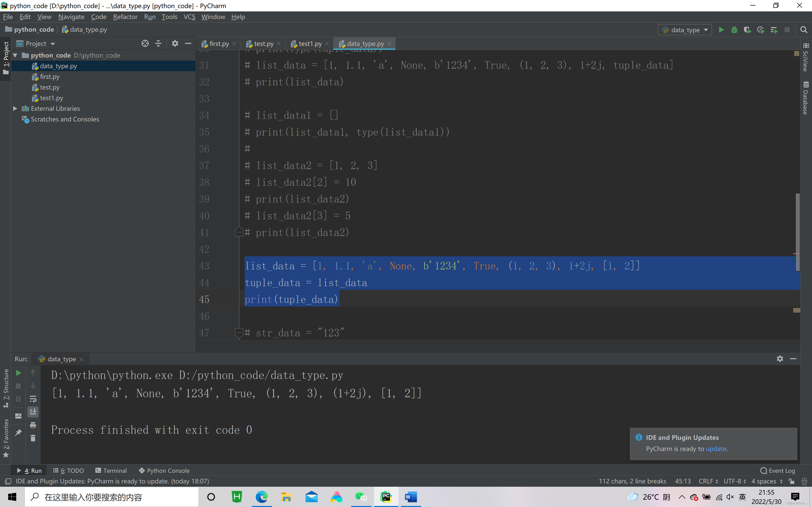The image size is (812, 507).
Task: Switch to test1.py editor tab
Action: [310, 44]
